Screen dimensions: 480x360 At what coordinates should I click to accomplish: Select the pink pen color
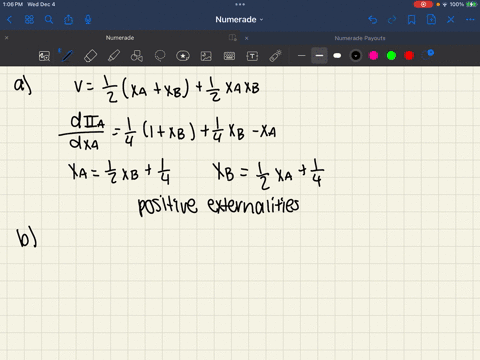point(374,56)
